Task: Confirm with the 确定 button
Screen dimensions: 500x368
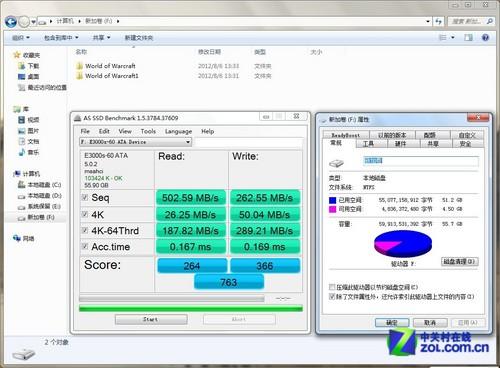Action: click(392, 323)
